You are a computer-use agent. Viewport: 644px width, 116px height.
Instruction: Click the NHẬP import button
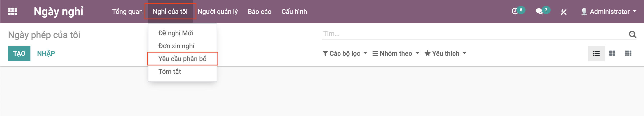(46, 53)
